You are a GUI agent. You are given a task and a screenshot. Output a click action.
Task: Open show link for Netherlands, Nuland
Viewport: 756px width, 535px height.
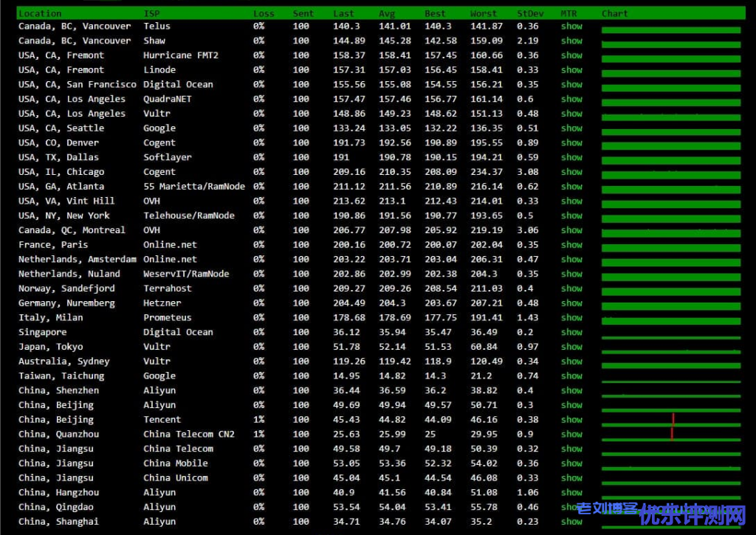pyautogui.click(x=571, y=274)
